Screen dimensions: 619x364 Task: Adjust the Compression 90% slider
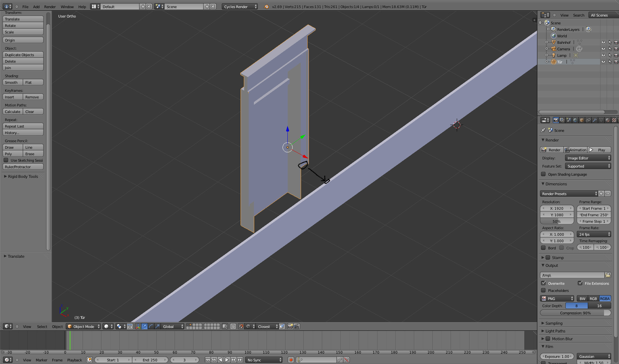575,313
